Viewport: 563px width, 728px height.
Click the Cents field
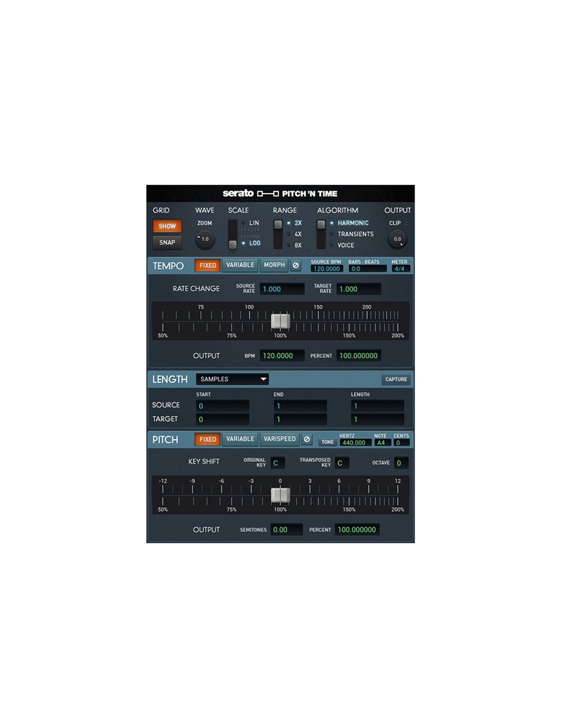[x=402, y=443]
